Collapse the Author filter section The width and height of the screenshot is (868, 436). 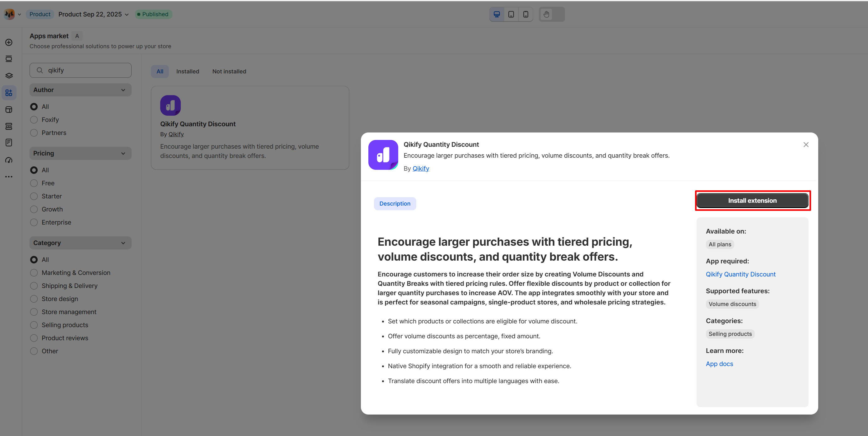[81, 90]
